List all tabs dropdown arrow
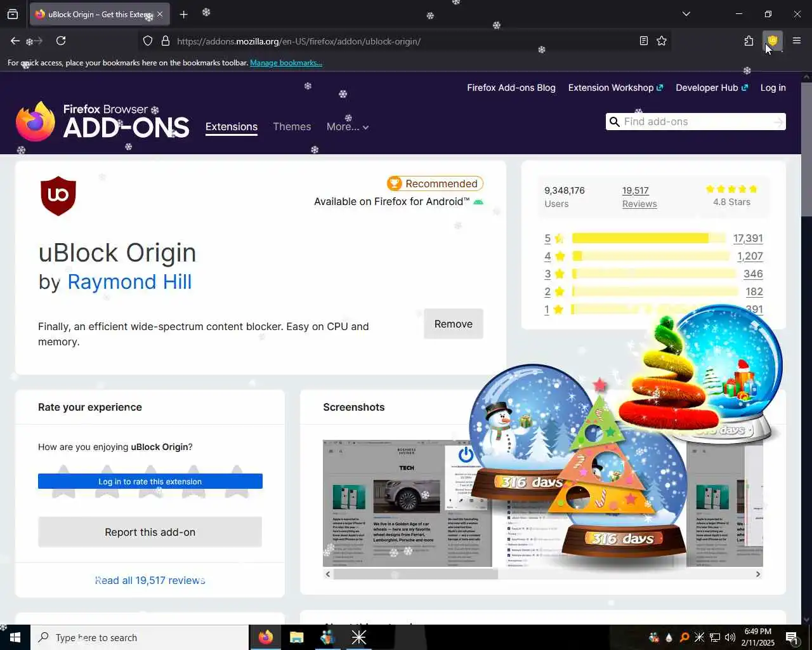 tap(686, 13)
